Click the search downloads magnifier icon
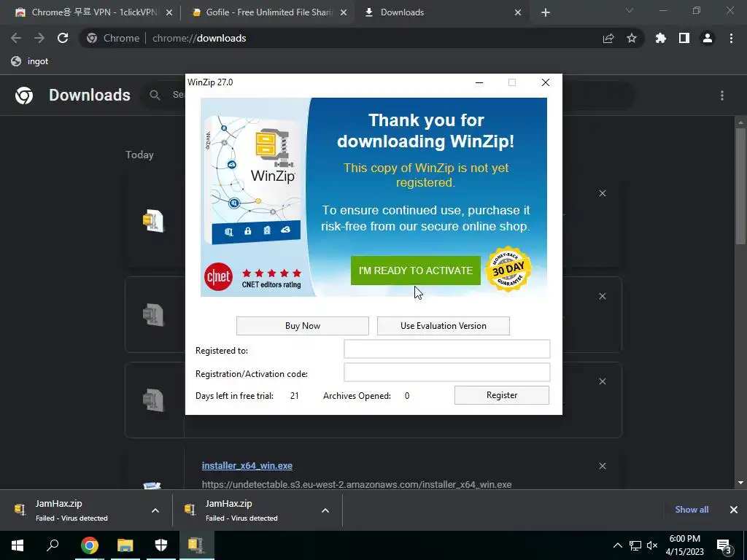747x560 pixels. pyautogui.click(x=155, y=96)
